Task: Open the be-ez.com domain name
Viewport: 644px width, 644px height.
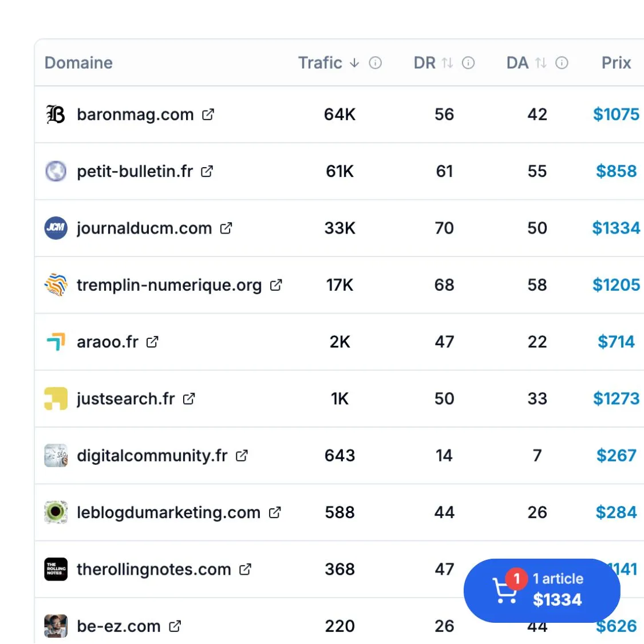Action: coord(118,626)
